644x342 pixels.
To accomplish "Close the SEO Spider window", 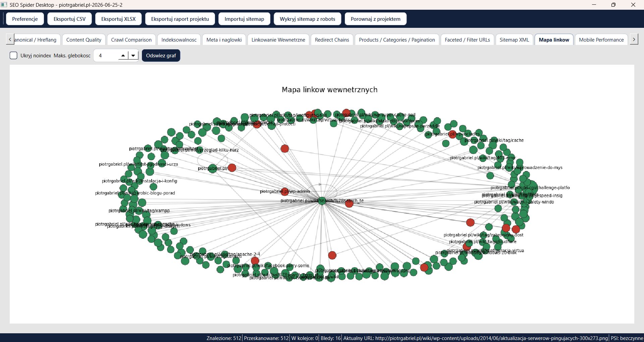I will pyautogui.click(x=633, y=5).
